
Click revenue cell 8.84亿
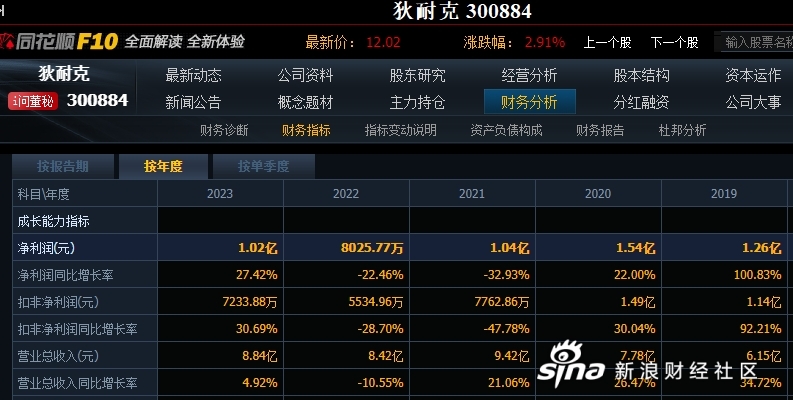[x=260, y=356]
